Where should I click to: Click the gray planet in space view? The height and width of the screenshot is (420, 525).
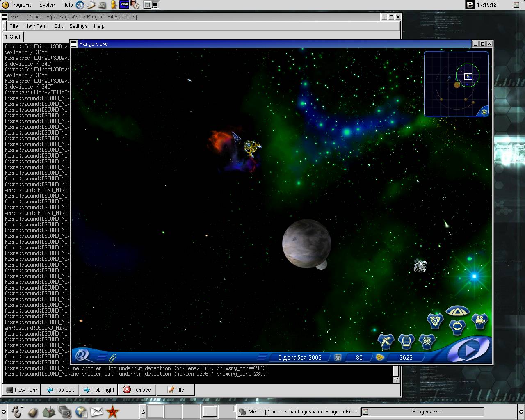click(x=307, y=244)
